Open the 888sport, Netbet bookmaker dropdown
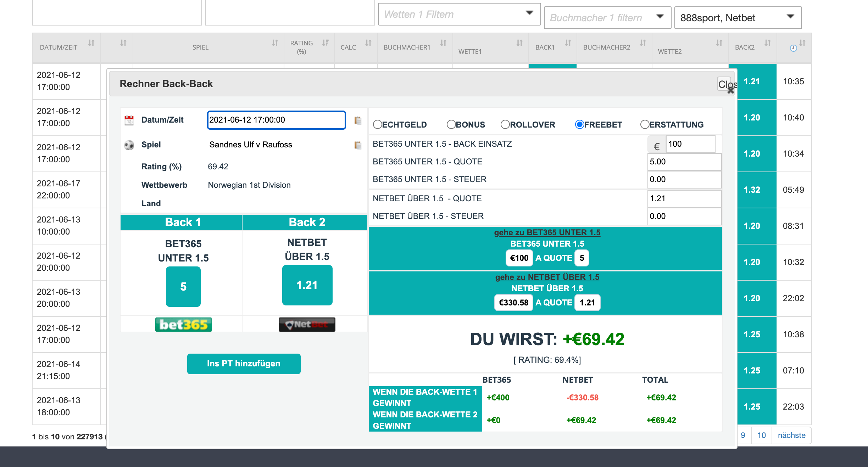This screenshot has width=868, height=467. point(738,18)
